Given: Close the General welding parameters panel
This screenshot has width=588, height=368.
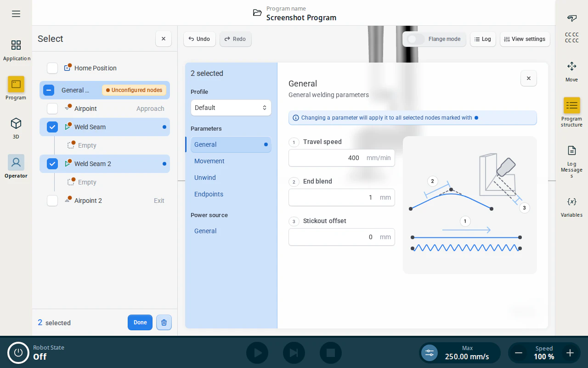Looking at the screenshot, I should point(529,78).
